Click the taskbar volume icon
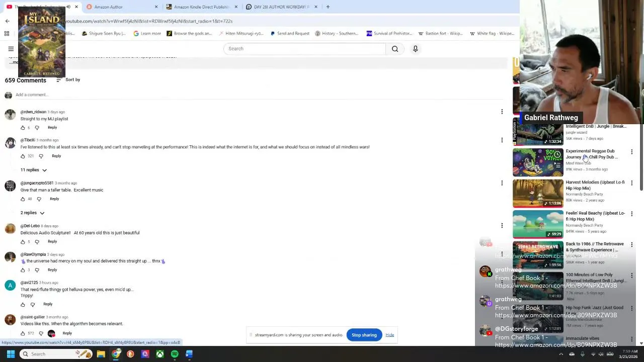 (601, 354)
